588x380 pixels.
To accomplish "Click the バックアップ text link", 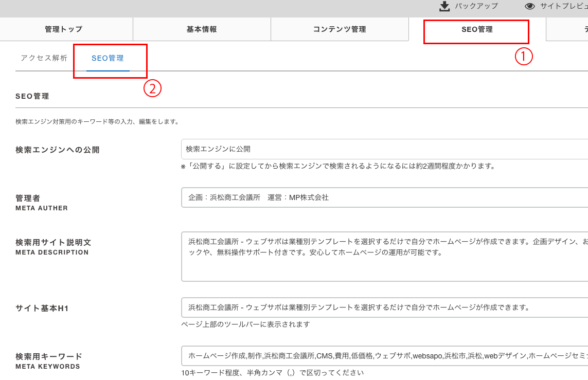I will click(476, 6).
